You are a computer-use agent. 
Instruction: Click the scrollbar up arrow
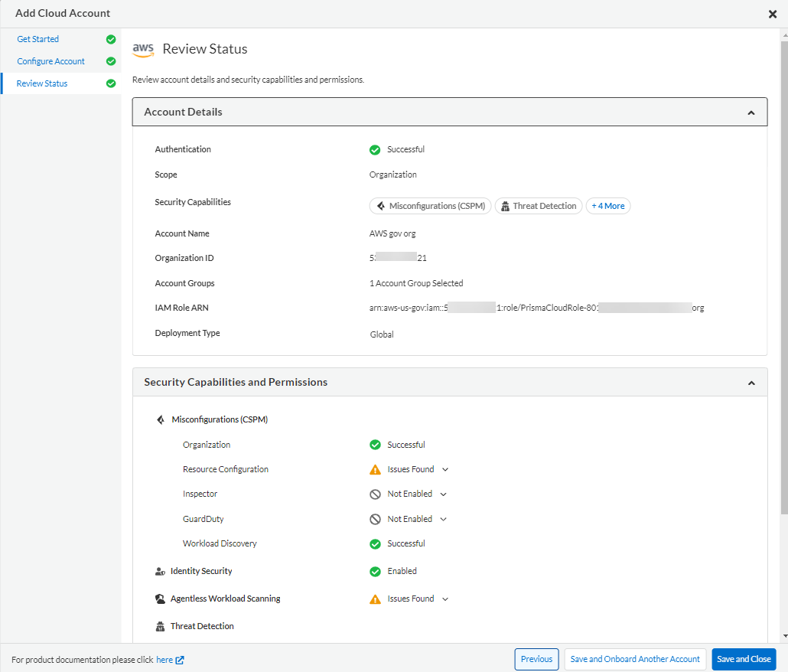click(x=784, y=36)
